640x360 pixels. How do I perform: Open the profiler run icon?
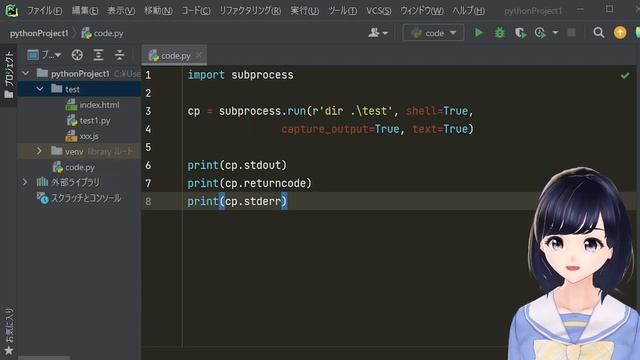point(540,33)
